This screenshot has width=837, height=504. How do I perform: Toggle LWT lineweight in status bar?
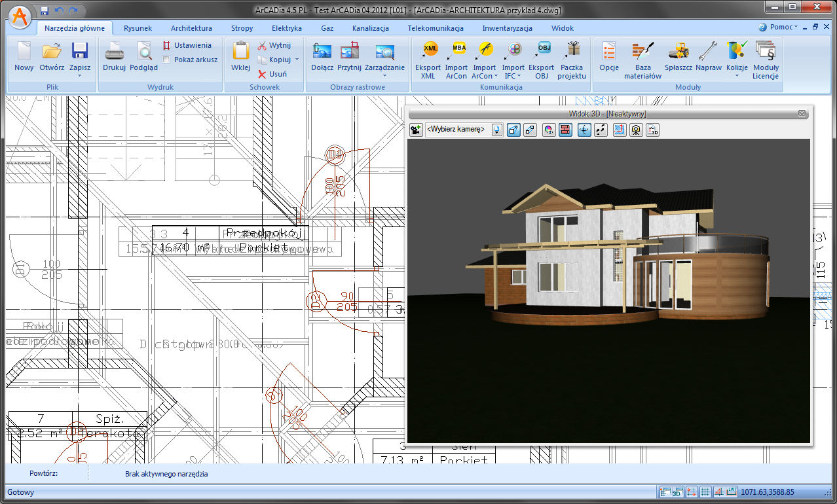click(x=732, y=492)
